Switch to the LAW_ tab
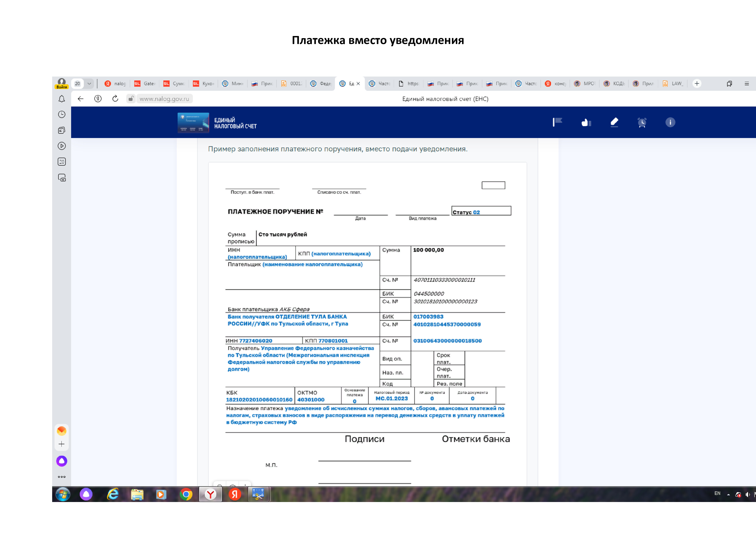The height and width of the screenshot is (535, 756). coord(673,84)
